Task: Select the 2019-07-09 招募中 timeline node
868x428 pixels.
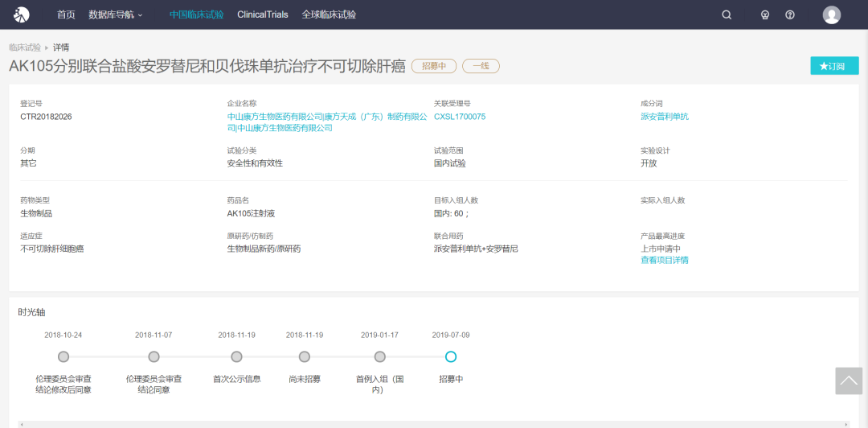Action: (x=451, y=356)
